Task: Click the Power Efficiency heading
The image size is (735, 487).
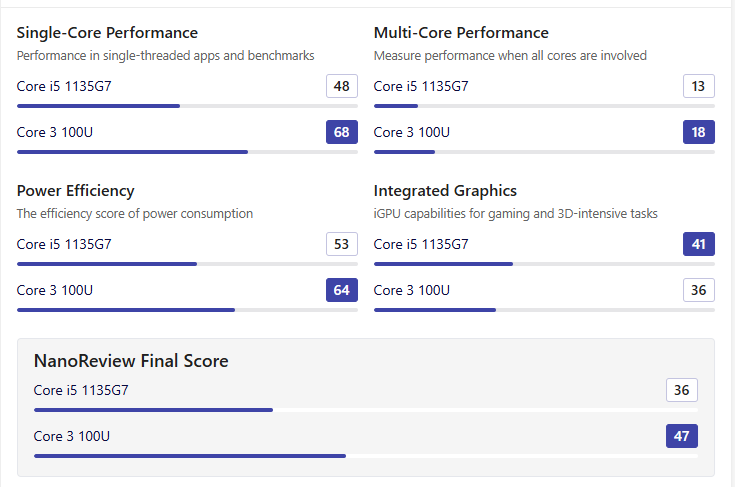Action: [75, 191]
